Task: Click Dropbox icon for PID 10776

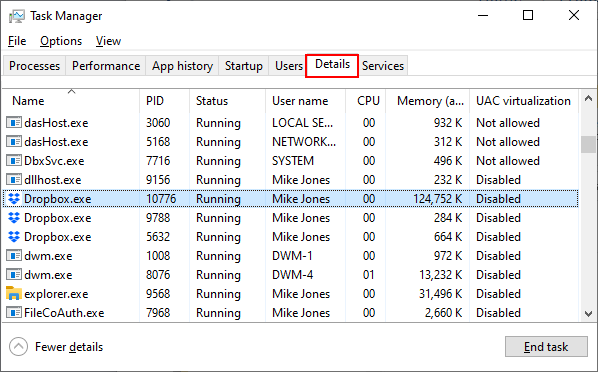Action: coord(14,199)
